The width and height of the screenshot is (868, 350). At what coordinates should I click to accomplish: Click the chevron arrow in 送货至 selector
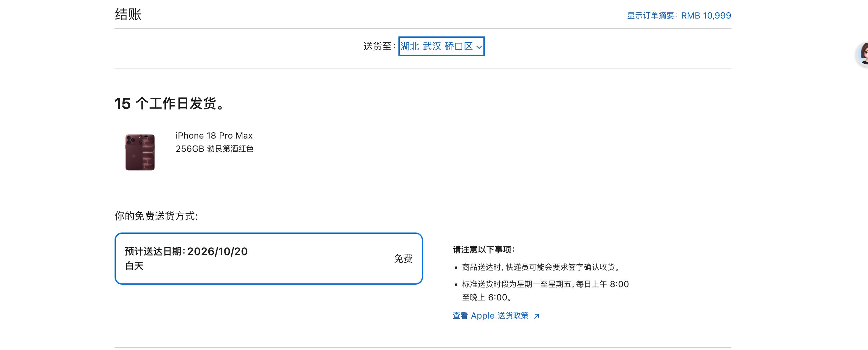(x=479, y=47)
